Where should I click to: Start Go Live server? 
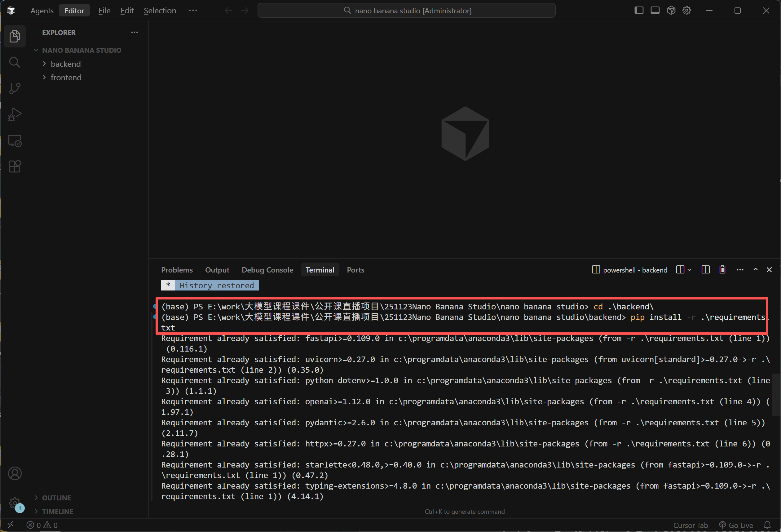pos(736,525)
